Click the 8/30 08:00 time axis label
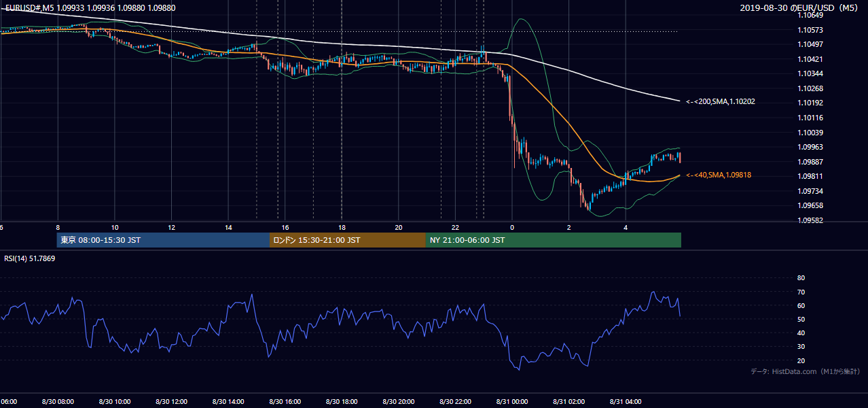The image size is (868, 408). (58, 402)
